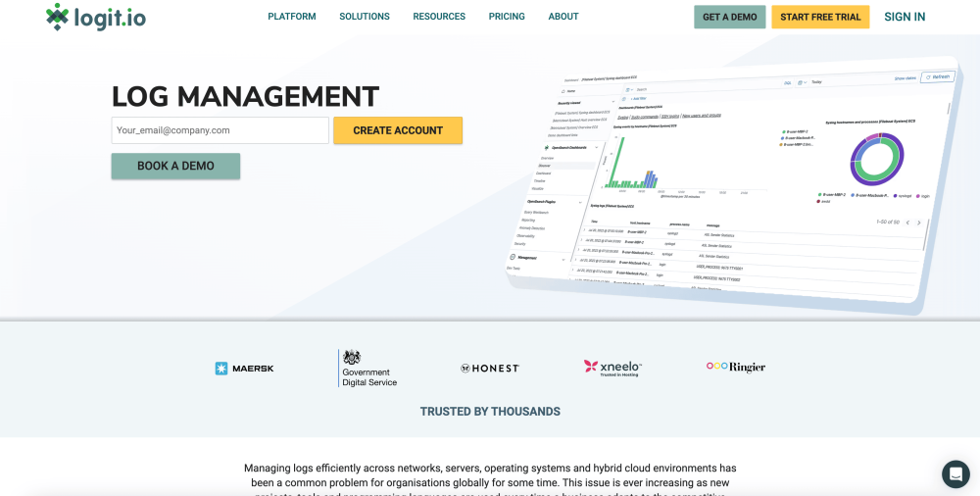980x496 pixels.
Task: Click the HONEST logo
Action: point(490,369)
